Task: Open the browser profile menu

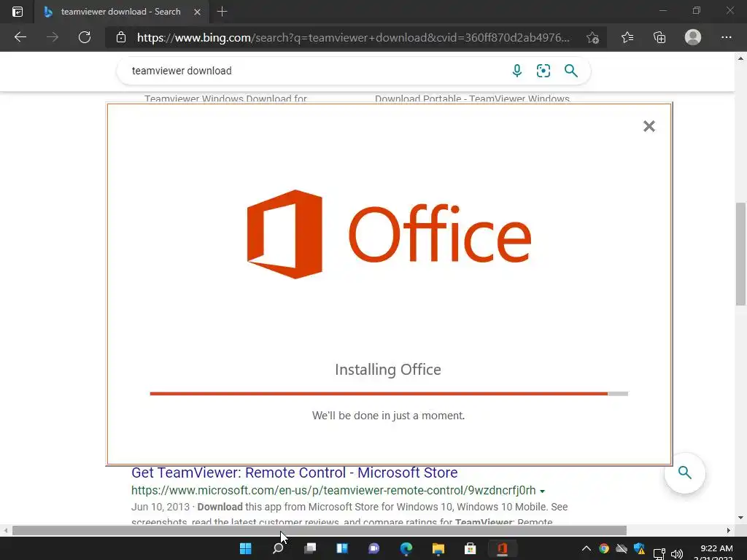Action: coord(693,37)
